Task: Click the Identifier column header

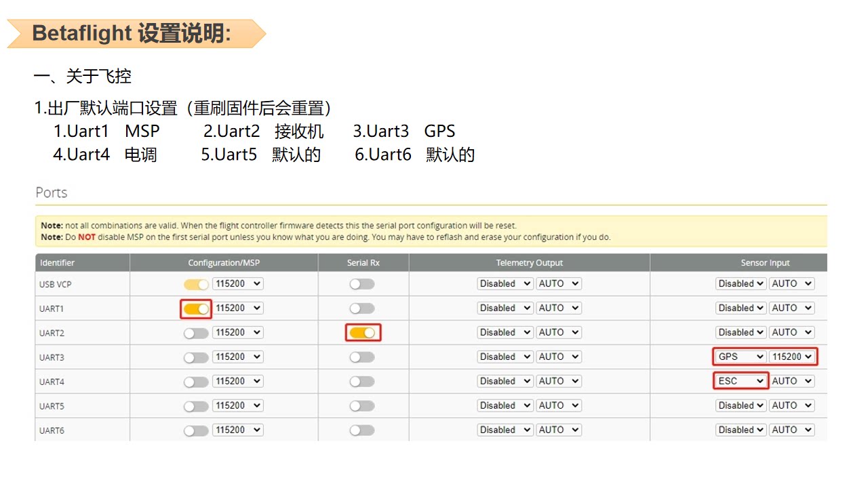Action: (82, 263)
